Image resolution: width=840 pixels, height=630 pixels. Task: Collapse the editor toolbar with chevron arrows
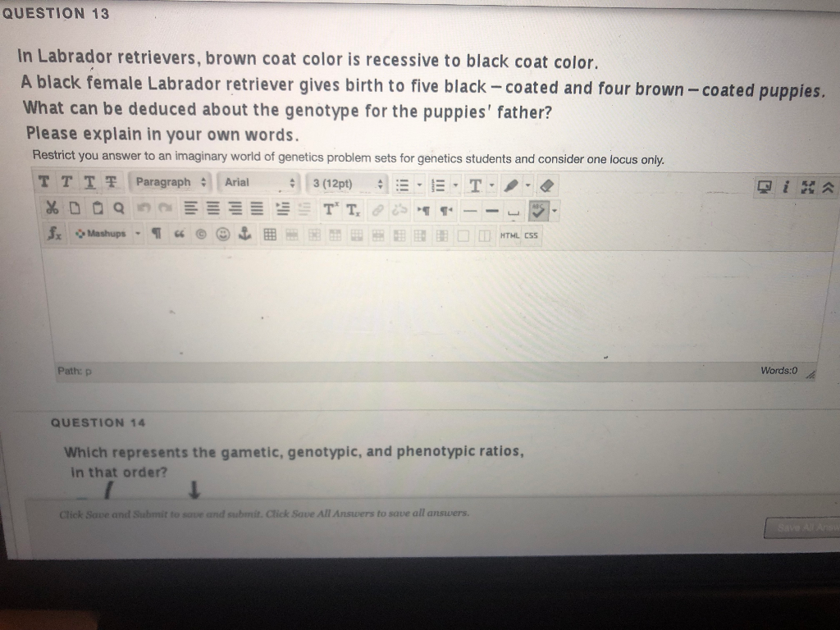828,186
